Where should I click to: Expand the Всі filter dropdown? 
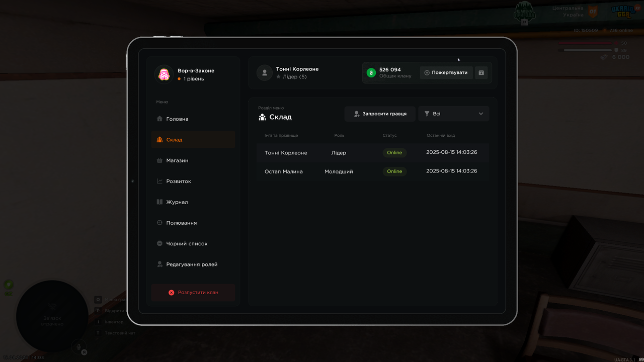tap(454, 114)
